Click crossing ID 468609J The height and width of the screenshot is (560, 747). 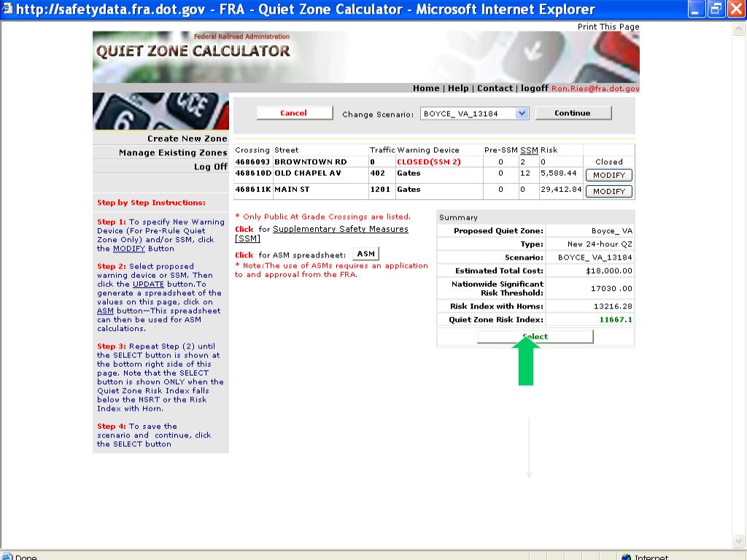[x=252, y=162]
